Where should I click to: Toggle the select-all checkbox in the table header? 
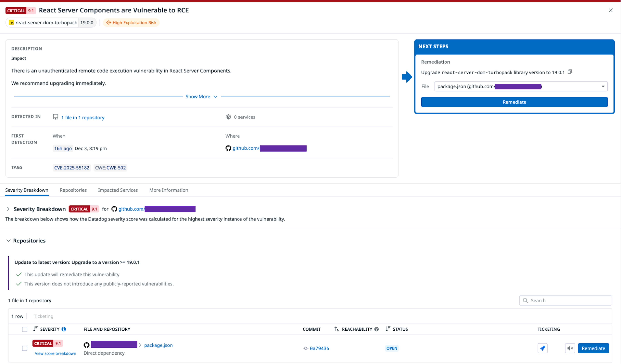[25, 329]
